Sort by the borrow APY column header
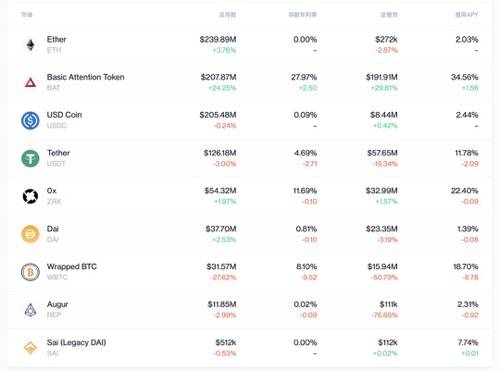Screen dimensions: 500x371 coord(467,14)
